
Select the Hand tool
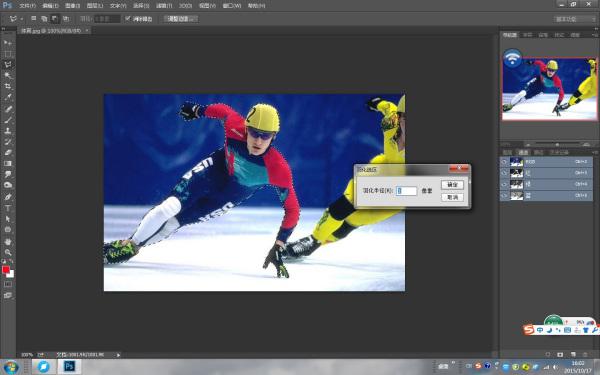click(8, 241)
